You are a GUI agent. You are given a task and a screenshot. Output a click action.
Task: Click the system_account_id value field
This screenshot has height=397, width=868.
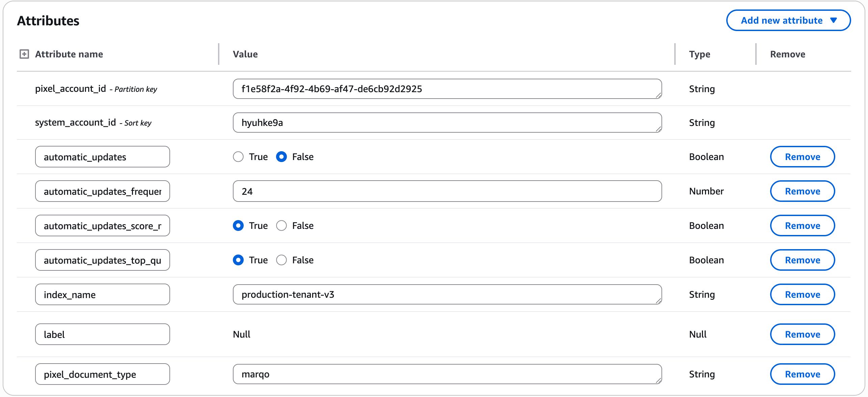pyautogui.click(x=447, y=123)
